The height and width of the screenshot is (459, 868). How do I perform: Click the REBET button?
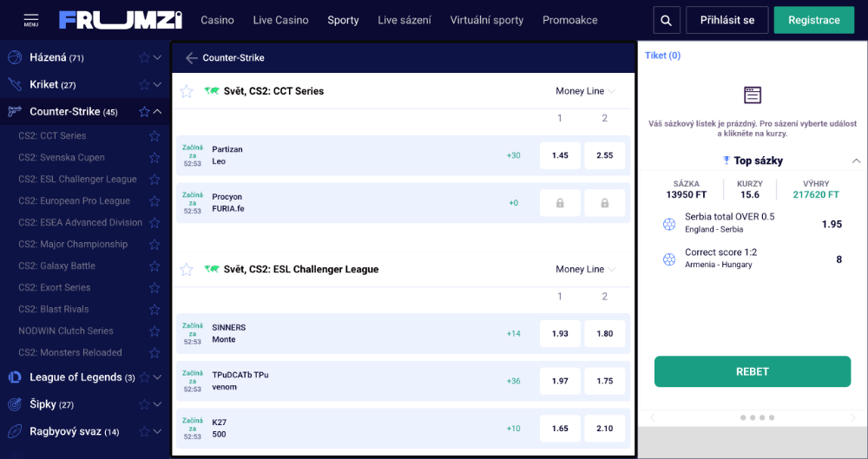point(753,371)
